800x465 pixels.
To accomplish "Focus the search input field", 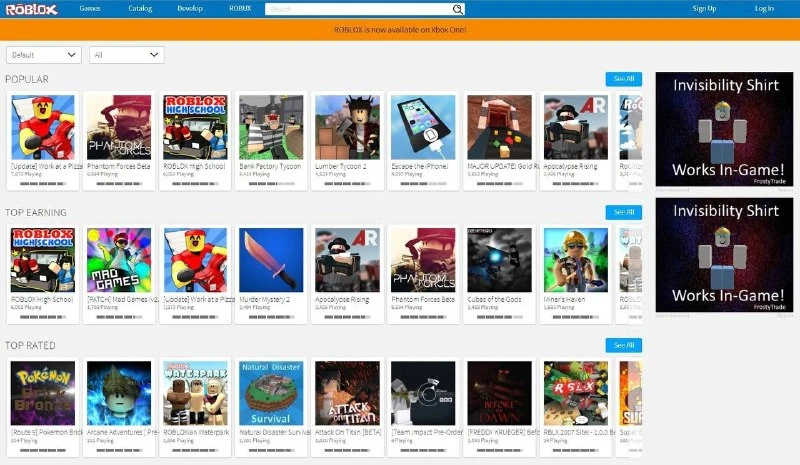I will [x=358, y=9].
